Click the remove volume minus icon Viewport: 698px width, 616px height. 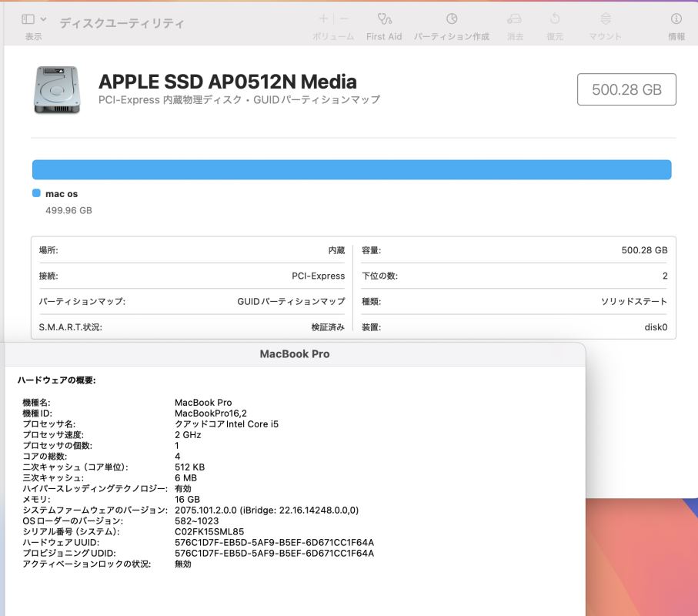pos(344,18)
